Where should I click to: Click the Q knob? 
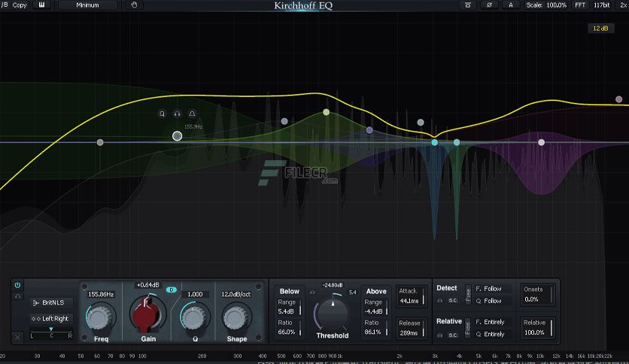194,317
